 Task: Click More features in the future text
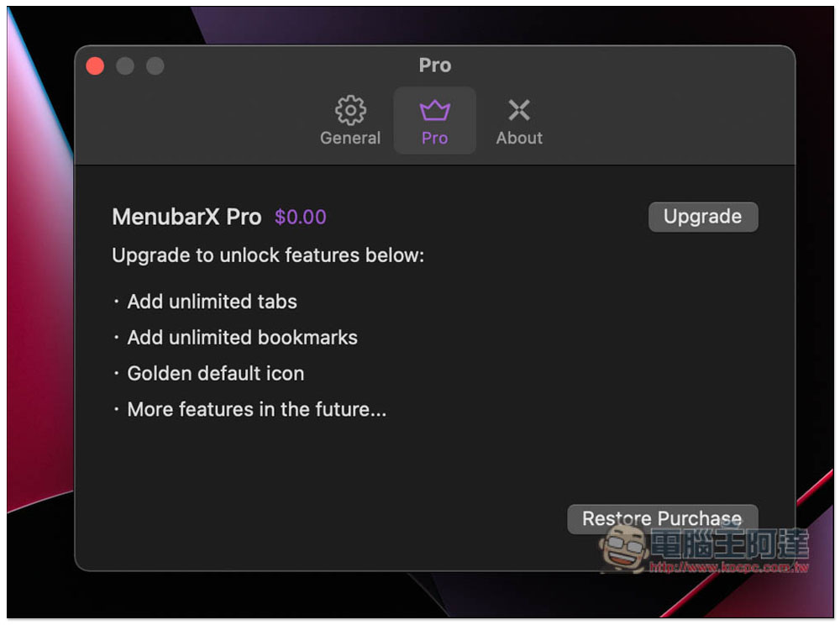(256, 409)
